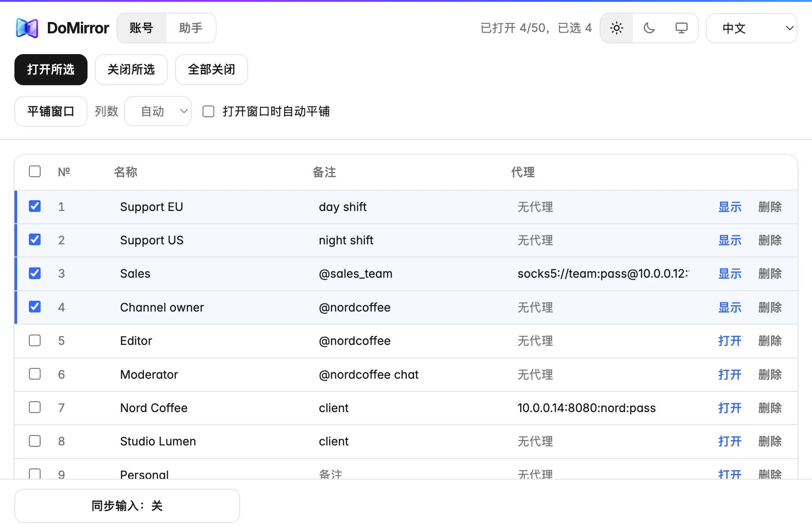This screenshot has height=532, width=812.
Task: Click 打开 for Nord Coffee row
Action: tap(730, 408)
